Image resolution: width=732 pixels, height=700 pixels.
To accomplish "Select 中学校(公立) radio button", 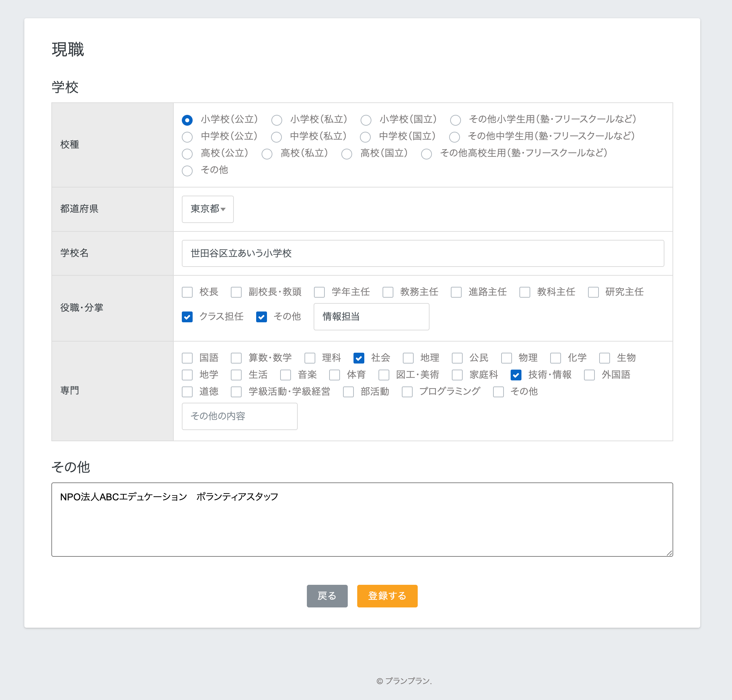I will pyautogui.click(x=187, y=137).
